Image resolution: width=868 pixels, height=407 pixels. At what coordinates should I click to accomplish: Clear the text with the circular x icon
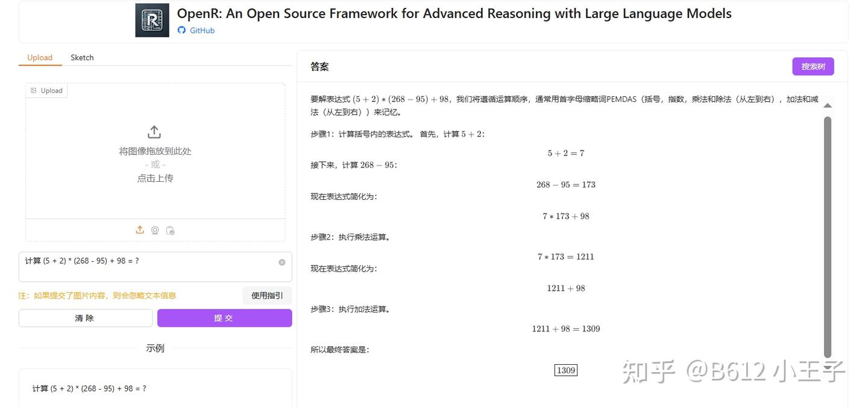tap(281, 261)
